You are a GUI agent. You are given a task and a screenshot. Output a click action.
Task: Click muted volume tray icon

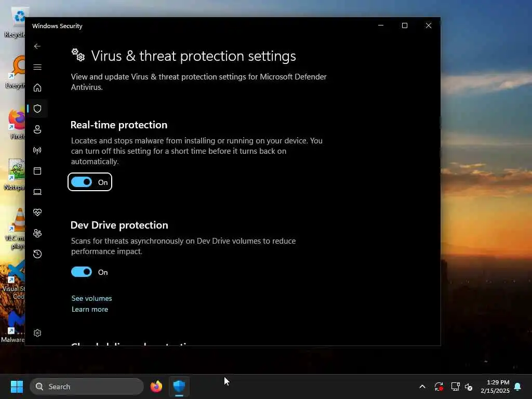(469, 387)
